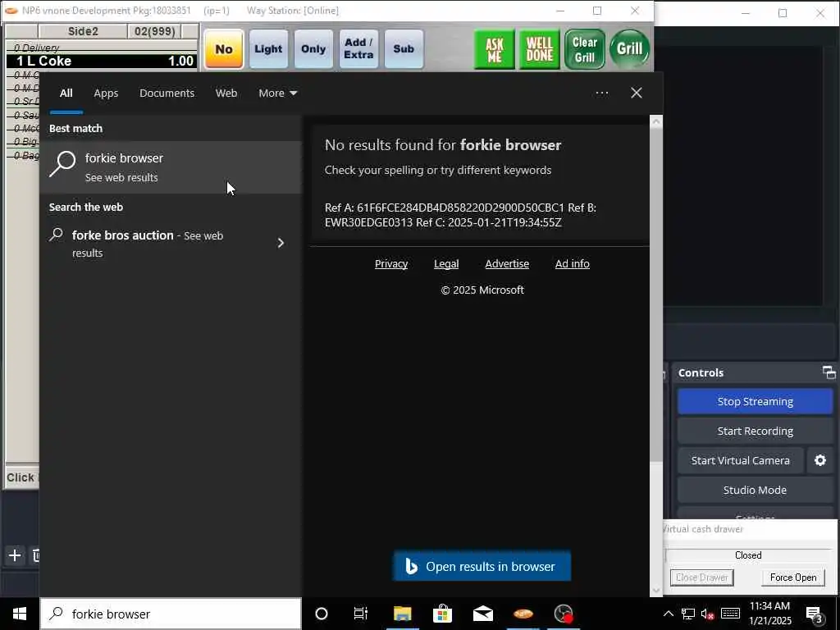This screenshot has width=840, height=630.
Task: Select the Light modifier button
Action: pos(268,49)
